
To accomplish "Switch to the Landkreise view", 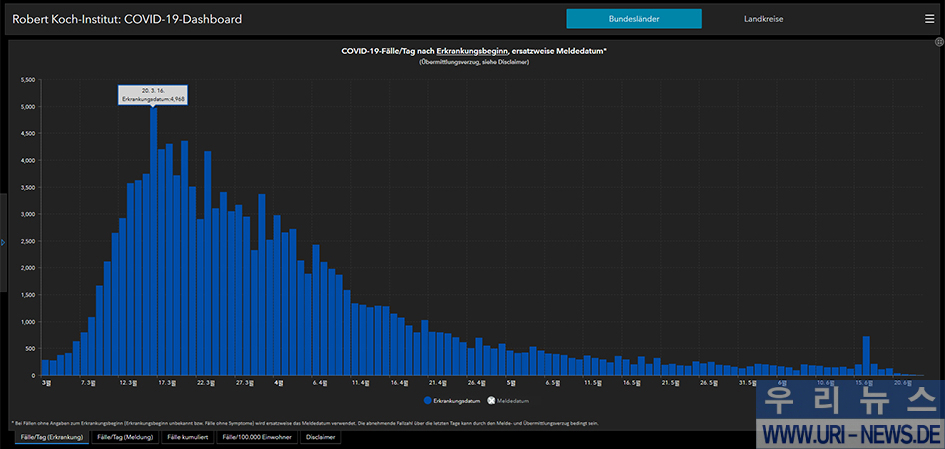I will pos(764,19).
